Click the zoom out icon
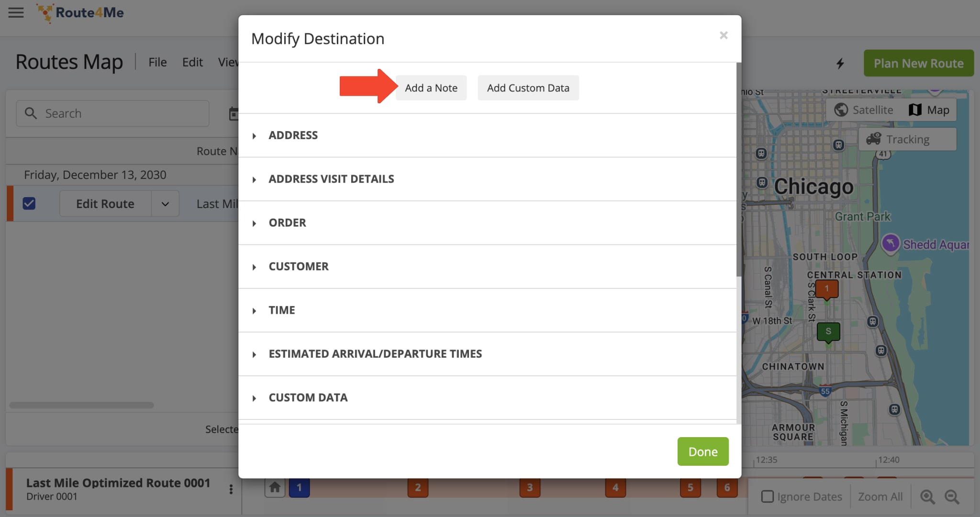Screen dimensions: 980x517 coord(951,496)
